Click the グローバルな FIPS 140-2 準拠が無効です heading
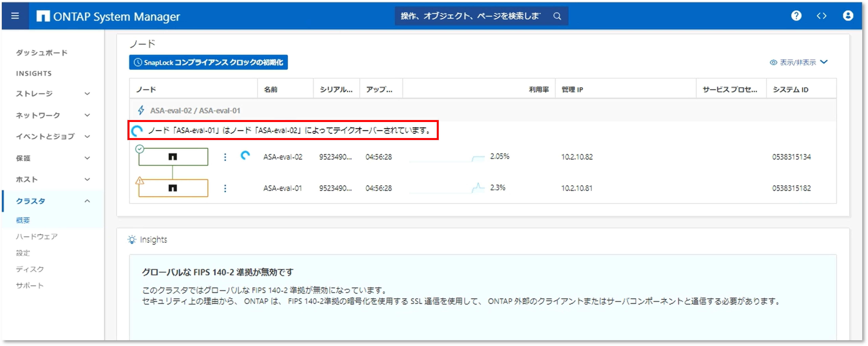The height and width of the screenshot is (346, 868). point(217,272)
